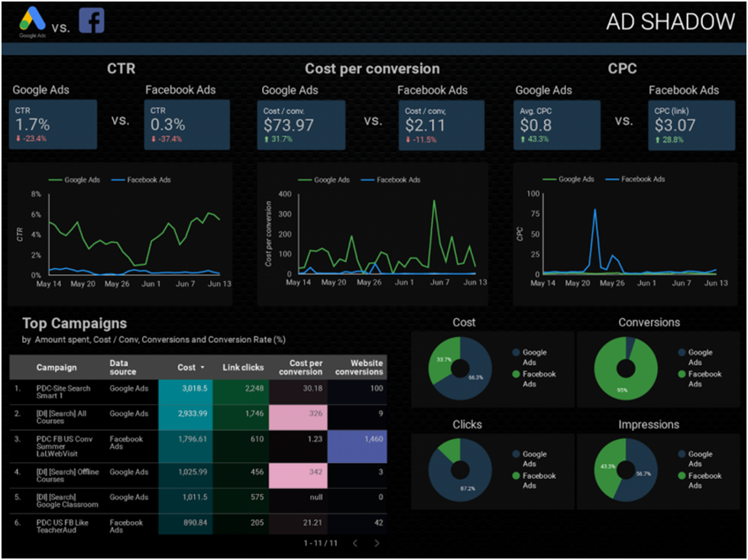Click cost per conversion value 21.21
Image resolution: width=748 pixels, height=560 pixels.
point(312,523)
